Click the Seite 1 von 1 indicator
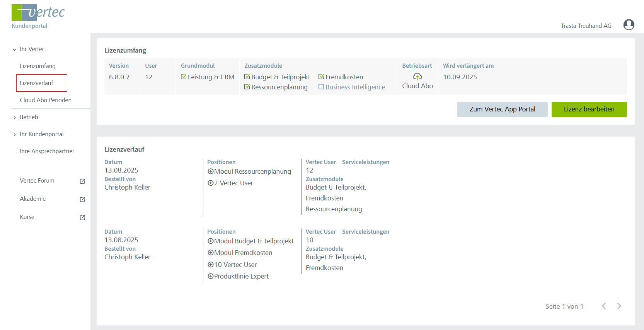This screenshot has width=644, height=330. pyautogui.click(x=564, y=306)
